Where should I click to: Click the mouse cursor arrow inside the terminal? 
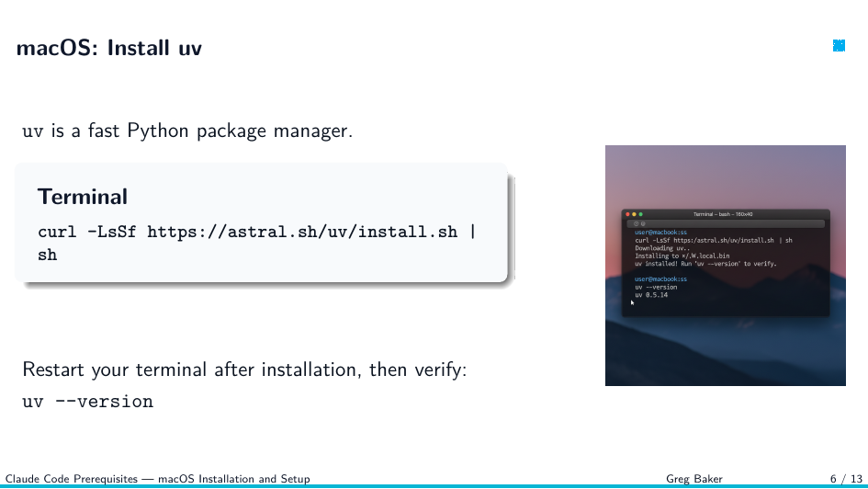[x=632, y=302]
